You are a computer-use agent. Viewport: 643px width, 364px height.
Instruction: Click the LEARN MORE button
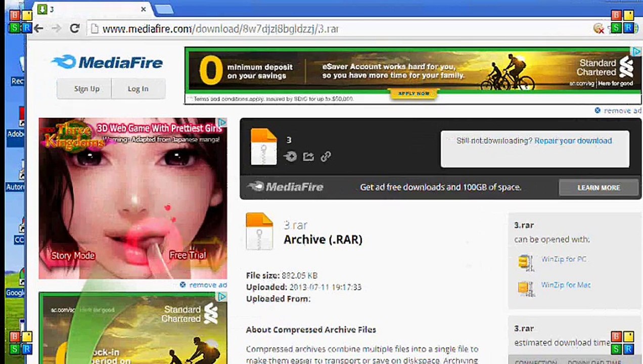[599, 188]
